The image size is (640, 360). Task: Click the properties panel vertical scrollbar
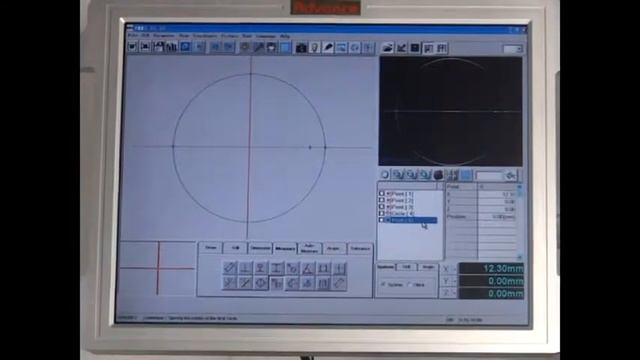(x=520, y=222)
